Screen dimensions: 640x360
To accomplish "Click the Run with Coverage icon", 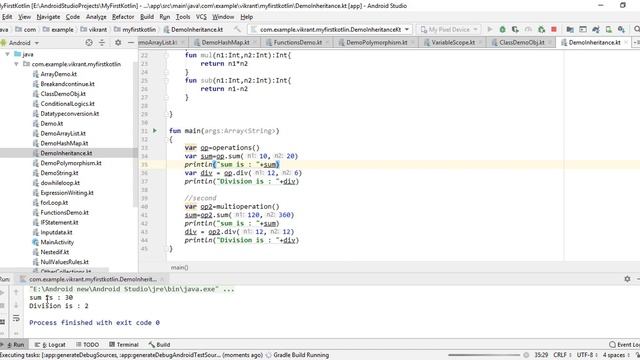I will pyautogui.click(x=515, y=29).
